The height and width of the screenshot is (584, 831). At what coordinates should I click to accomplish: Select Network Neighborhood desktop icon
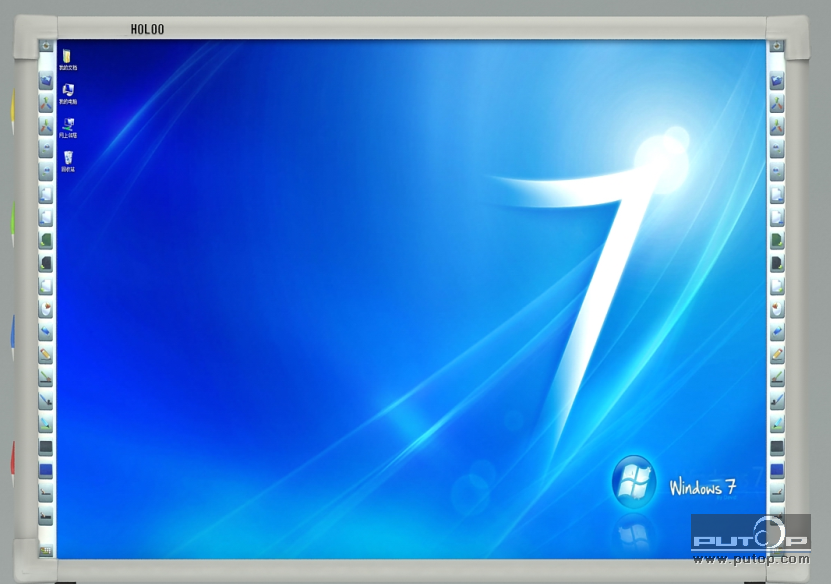pos(67,128)
